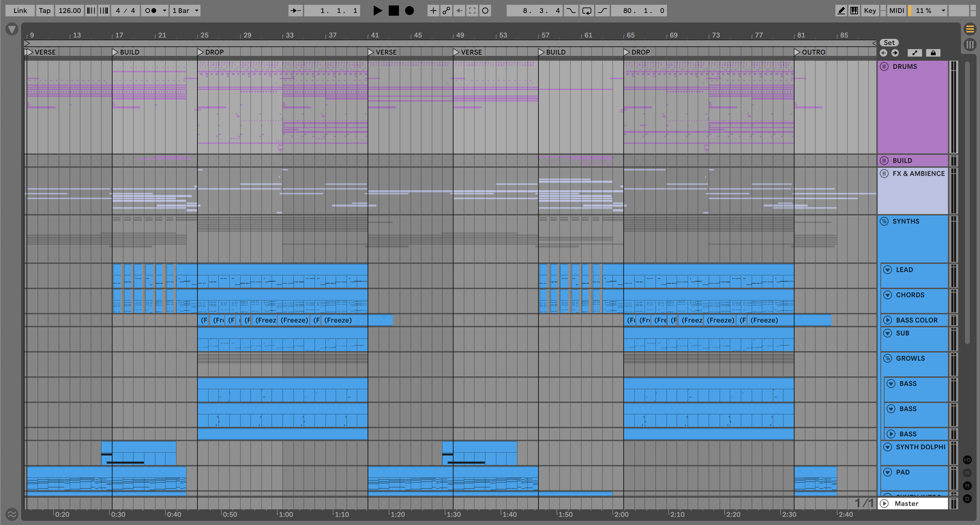This screenshot has width=980, height=525.
Task: Collapse the CHORDS track
Action: click(888, 295)
